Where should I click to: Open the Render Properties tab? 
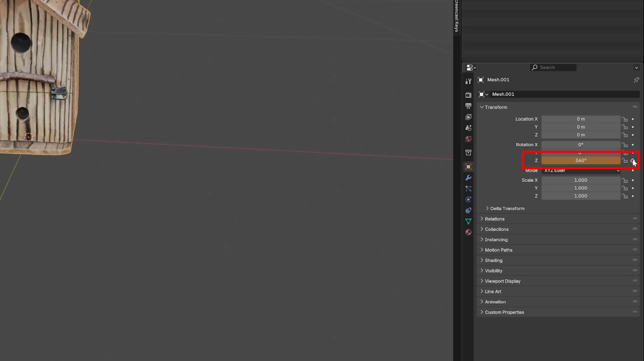(x=468, y=94)
